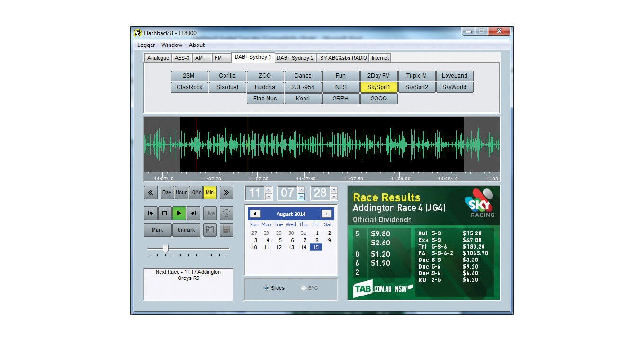644x341 pixels.
Task: Skip forward with the double-right arrow button
Action: point(226,192)
